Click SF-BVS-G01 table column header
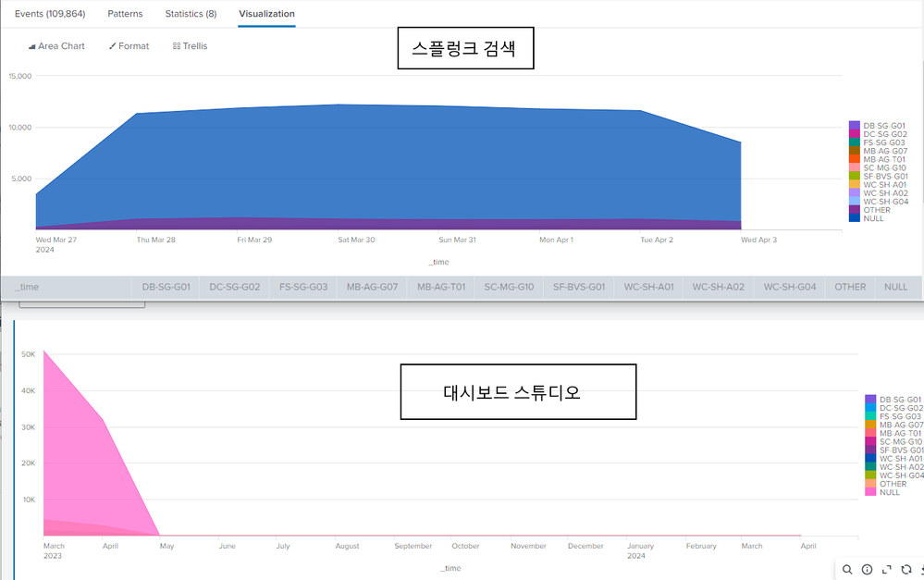The width and height of the screenshot is (924, 580). pos(579,287)
